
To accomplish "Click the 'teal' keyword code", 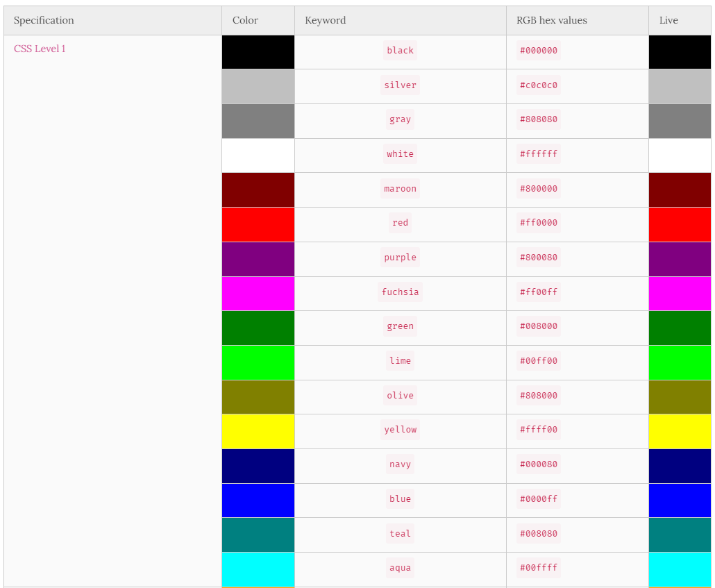I will pos(400,533).
